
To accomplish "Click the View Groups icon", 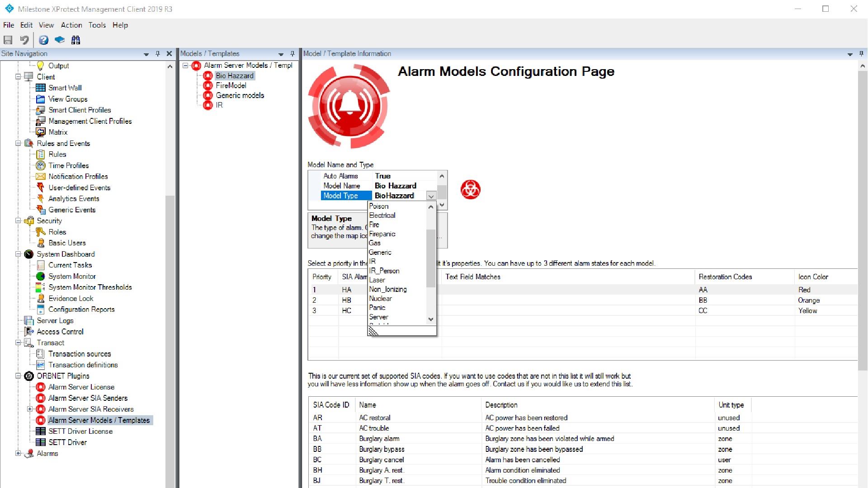I will 41,99.
